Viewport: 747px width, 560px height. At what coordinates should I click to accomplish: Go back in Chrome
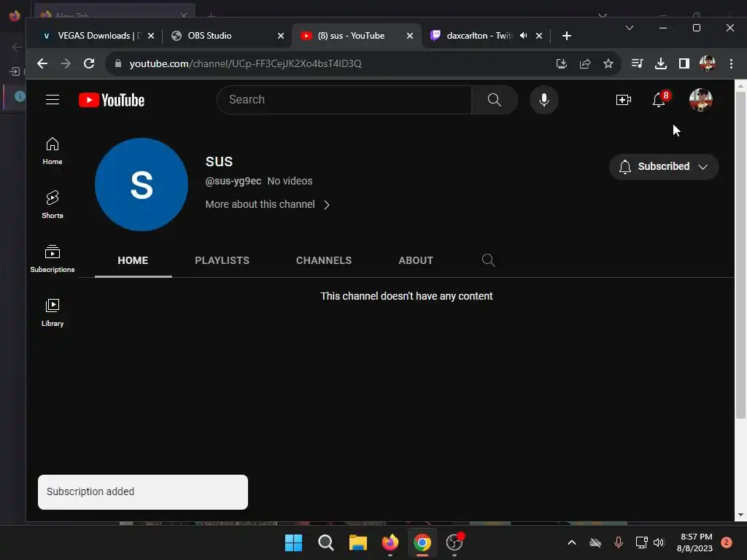tap(42, 63)
